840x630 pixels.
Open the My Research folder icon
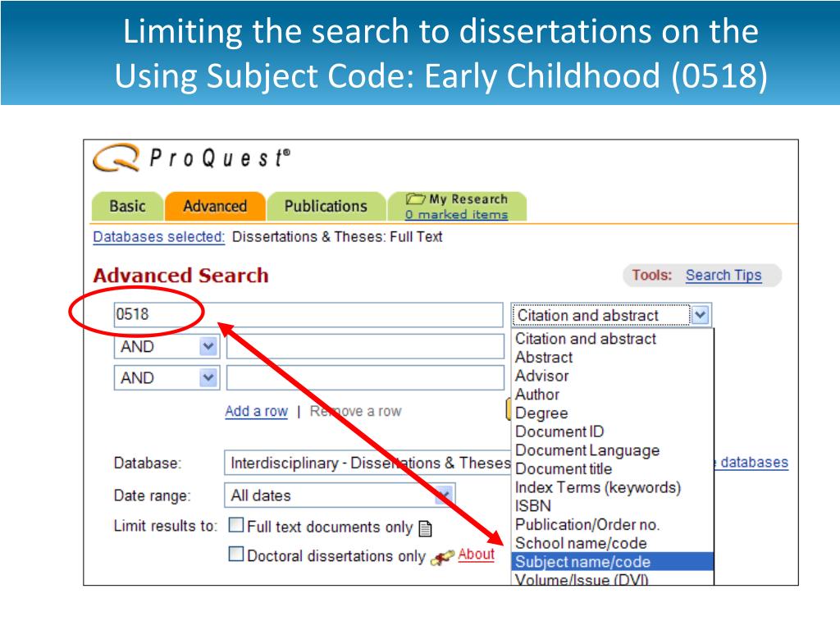pos(415,199)
